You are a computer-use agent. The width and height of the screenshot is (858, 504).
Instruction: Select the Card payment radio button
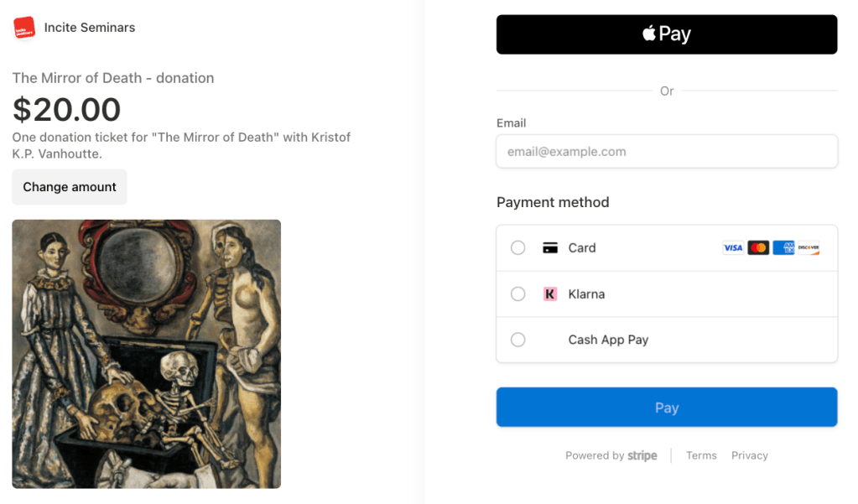(x=518, y=248)
